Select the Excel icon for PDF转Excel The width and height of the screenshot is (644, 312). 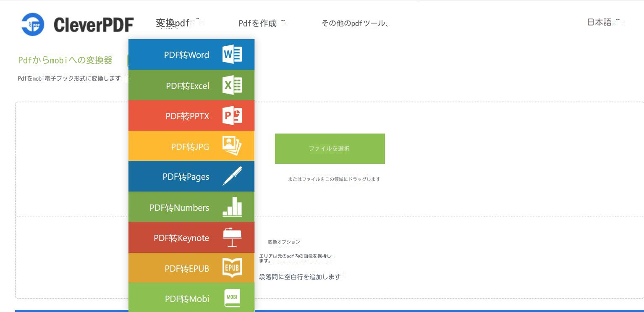(232, 85)
